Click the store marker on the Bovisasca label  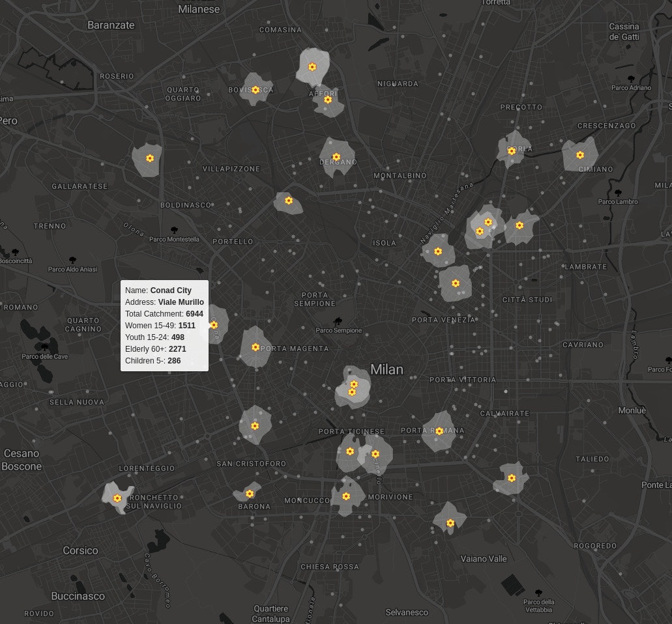point(256,90)
